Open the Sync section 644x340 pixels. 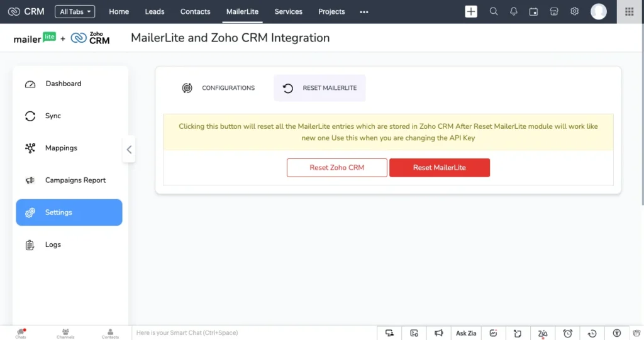[53, 116]
